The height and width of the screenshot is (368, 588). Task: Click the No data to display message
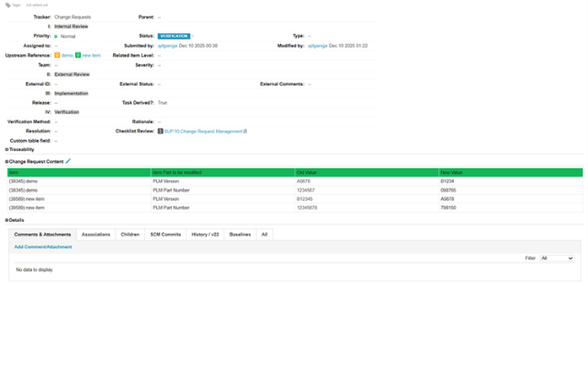35,270
